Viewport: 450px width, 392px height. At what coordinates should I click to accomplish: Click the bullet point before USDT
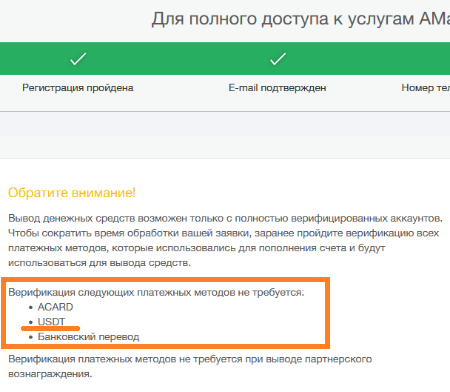point(31,322)
